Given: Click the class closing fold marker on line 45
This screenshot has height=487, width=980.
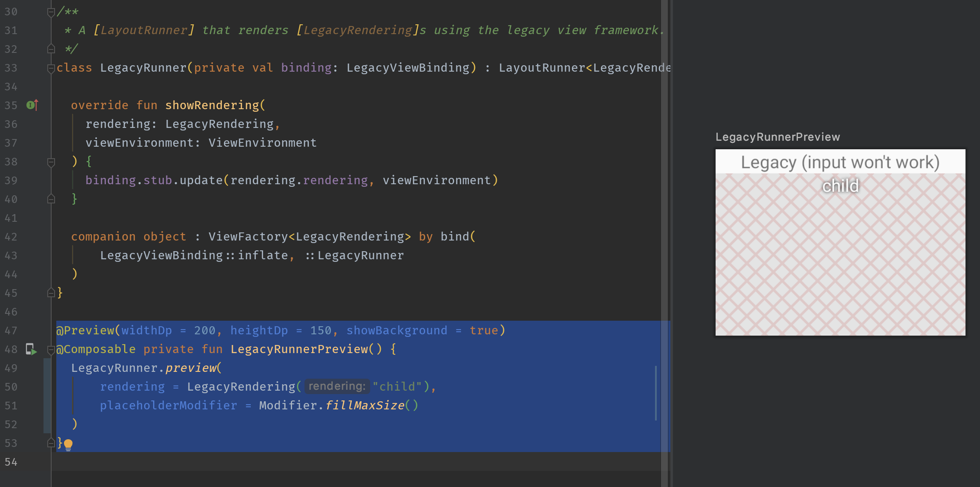Looking at the screenshot, I should coord(51,293).
